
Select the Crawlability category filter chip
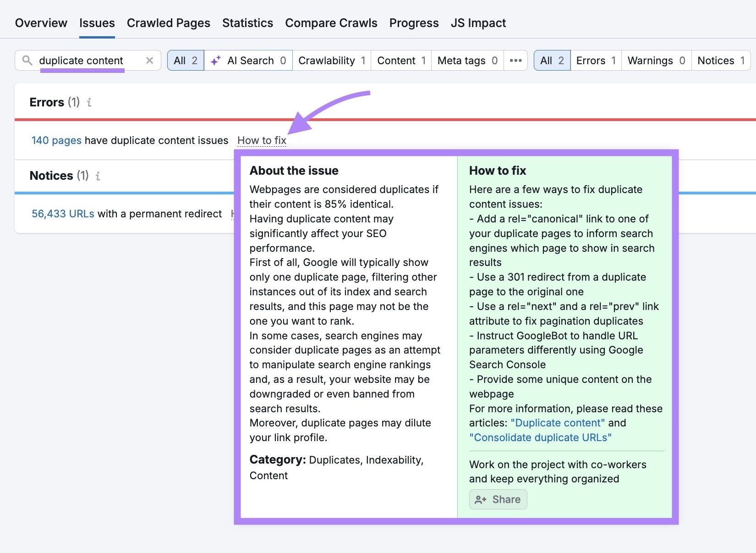click(x=331, y=60)
